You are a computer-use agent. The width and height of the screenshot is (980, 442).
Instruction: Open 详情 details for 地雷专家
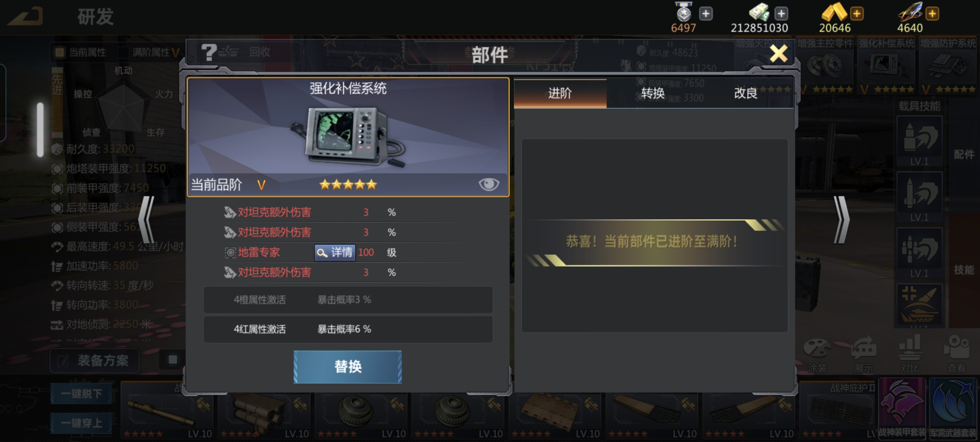pyautogui.click(x=335, y=253)
